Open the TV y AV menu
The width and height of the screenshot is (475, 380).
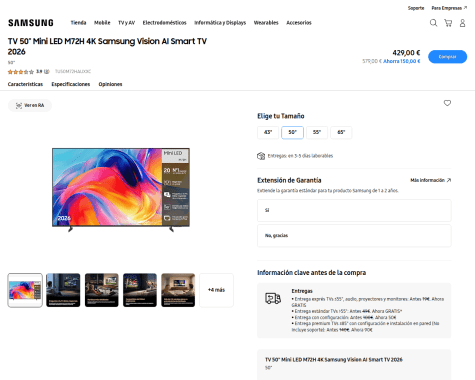tap(126, 23)
